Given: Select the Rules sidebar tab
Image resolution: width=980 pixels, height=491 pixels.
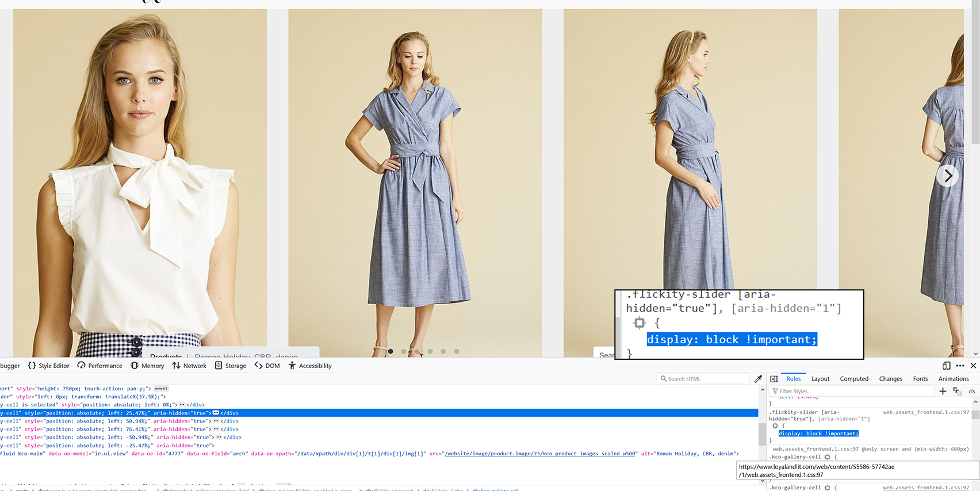Looking at the screenshot, I should click(x=794, y=379).
